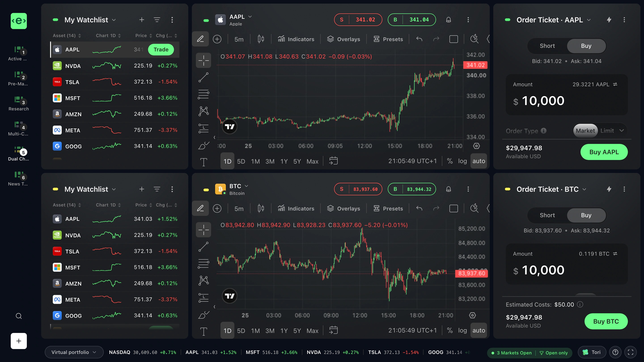Open the Virtual portfolio dropdown
Viewport: 644px width, 362px height.
coord(74,352)
